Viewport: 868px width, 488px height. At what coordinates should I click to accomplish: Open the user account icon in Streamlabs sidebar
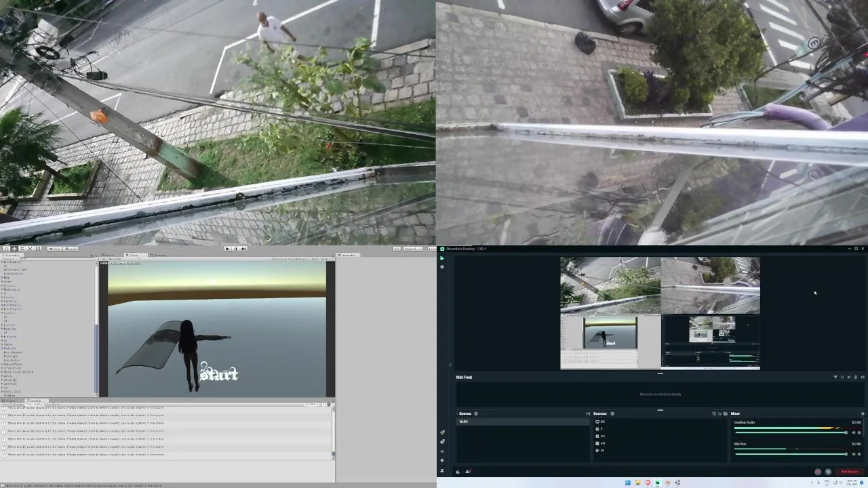coord(442,470)
